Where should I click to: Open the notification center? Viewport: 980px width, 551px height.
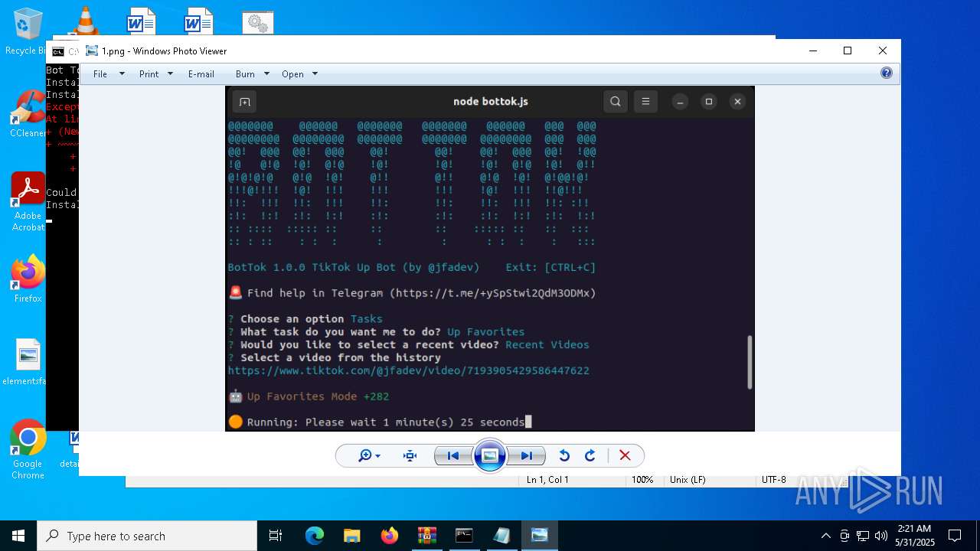pos(955,536)
